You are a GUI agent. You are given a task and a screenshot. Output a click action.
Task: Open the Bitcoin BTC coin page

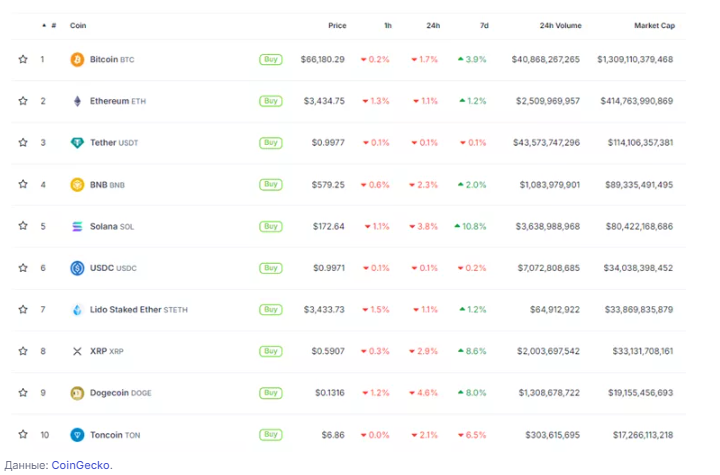coord(112,60)
